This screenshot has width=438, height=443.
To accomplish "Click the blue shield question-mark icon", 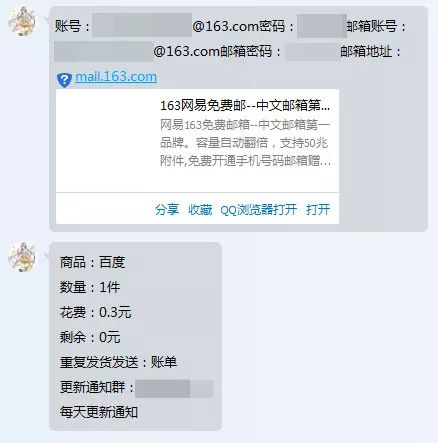I will point(64,80).
